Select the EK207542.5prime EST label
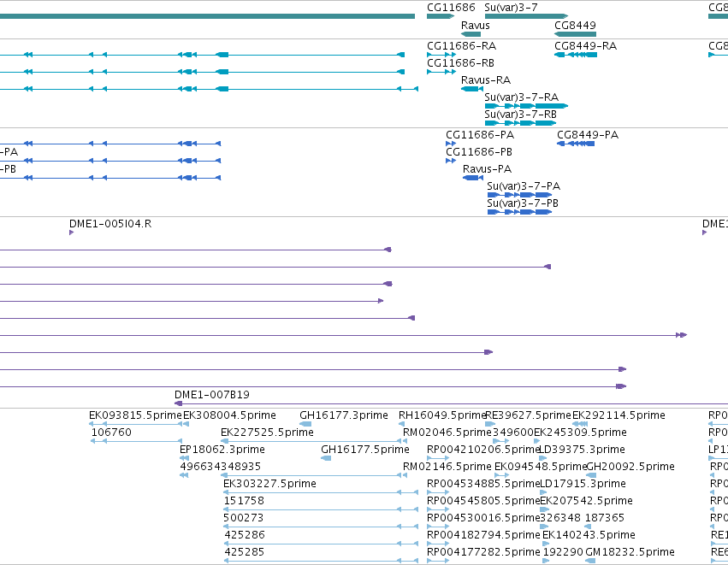Image resolution: width=728 pixels, height=565 pixels. 586,501
